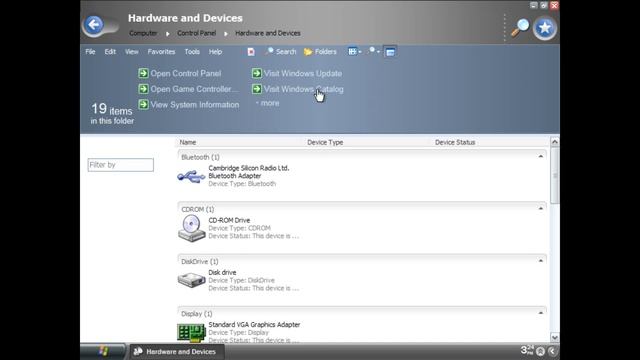640x360 pixels.
Task: Collapse the Bluetooth (1) group
Action: point(541,156)
